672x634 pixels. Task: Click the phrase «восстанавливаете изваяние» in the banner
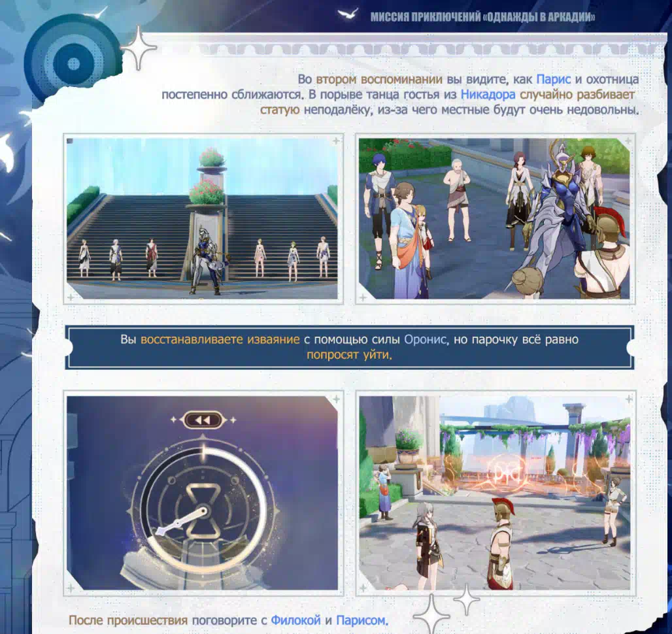pos(220,339)
